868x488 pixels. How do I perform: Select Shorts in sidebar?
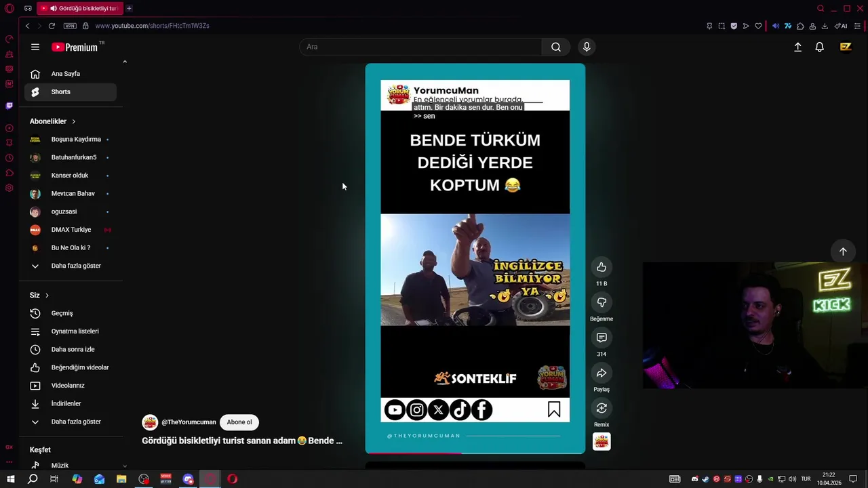[71, 91]
